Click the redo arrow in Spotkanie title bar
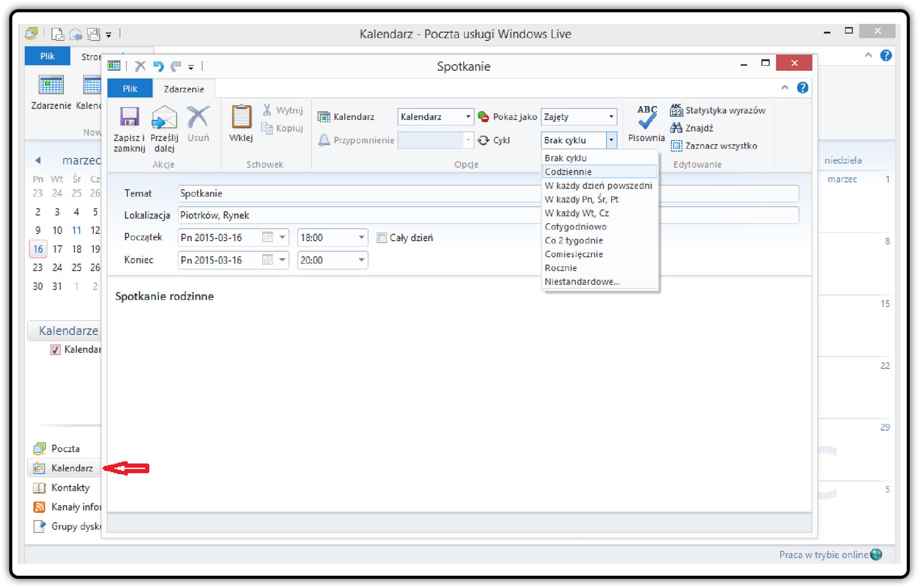 tap(176, 66)
